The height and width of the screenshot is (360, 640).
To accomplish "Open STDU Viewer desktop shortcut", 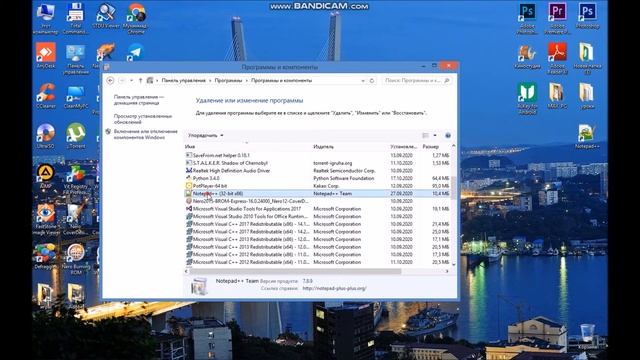I will click(x=106, y=16).
